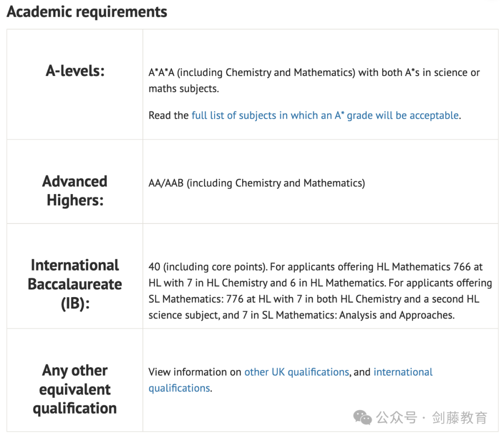504x438 pixels.
Task: Select the A-levels row label
Action: point(75,71)
